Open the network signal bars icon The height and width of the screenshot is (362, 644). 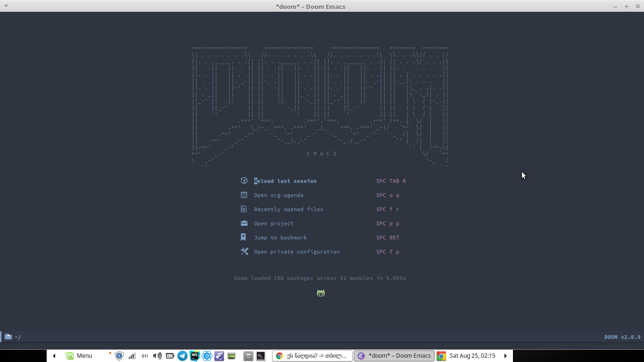tap(132, 356)
